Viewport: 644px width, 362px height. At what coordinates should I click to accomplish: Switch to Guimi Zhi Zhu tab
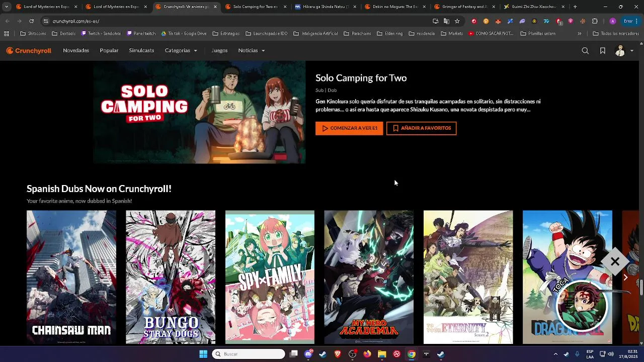535,7
